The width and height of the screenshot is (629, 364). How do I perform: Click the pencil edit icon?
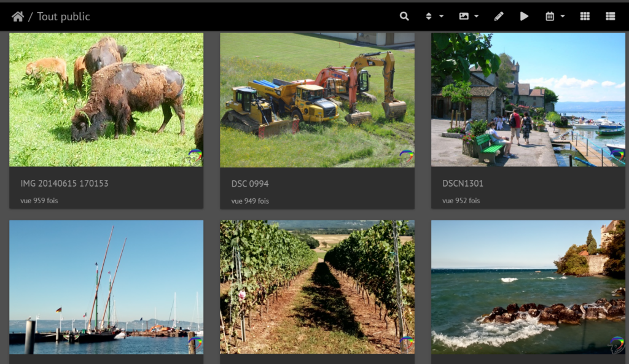point(499,17)
